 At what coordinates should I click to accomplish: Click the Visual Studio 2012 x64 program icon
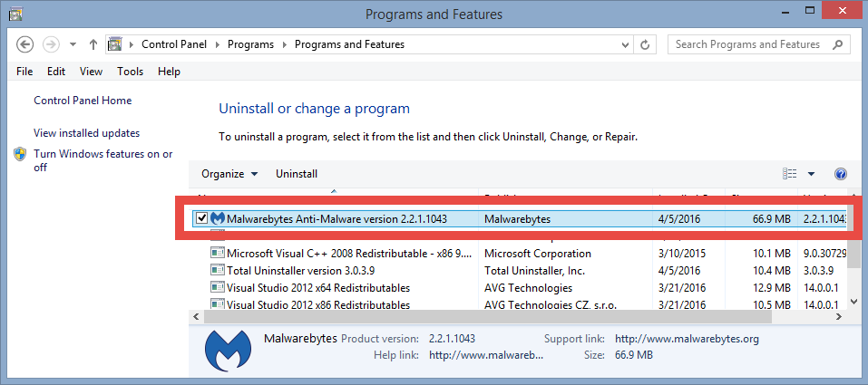pos(217,288)
